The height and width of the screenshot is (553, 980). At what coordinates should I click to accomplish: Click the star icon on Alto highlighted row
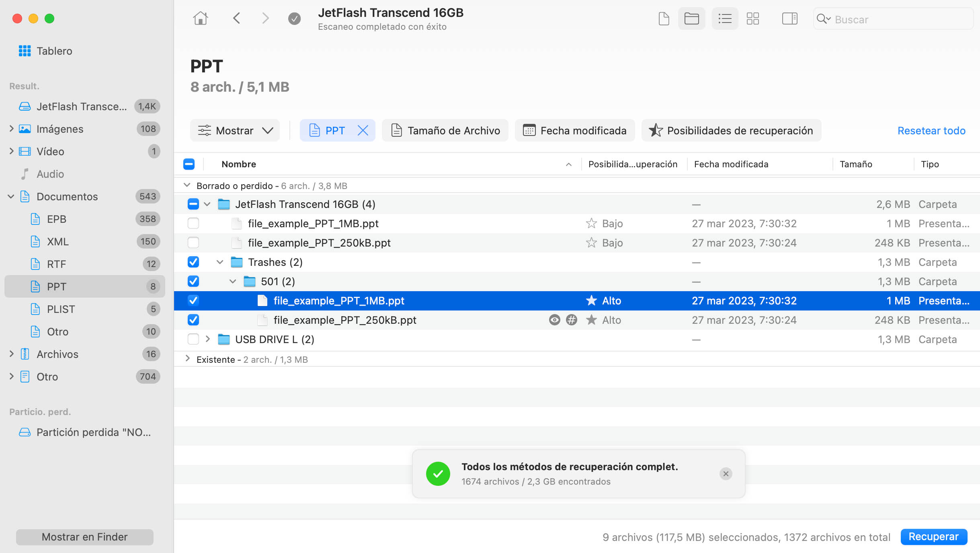point(591,301)
